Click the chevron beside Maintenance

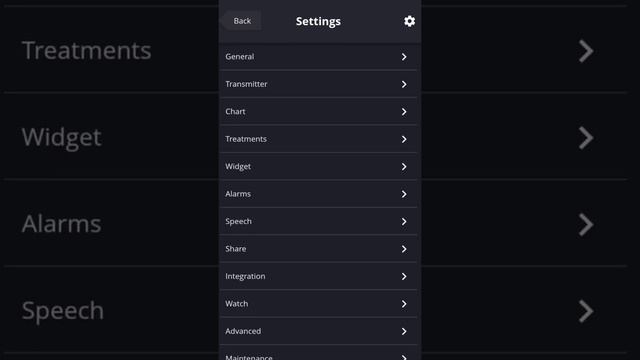click(x=404, y=357)
